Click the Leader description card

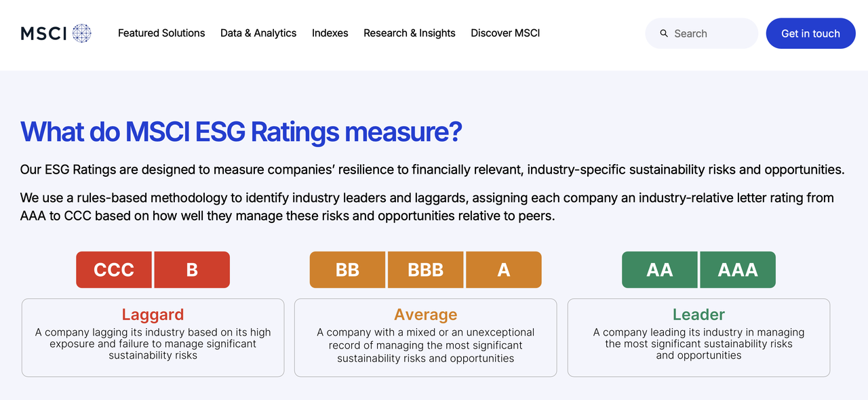[698, 338]
